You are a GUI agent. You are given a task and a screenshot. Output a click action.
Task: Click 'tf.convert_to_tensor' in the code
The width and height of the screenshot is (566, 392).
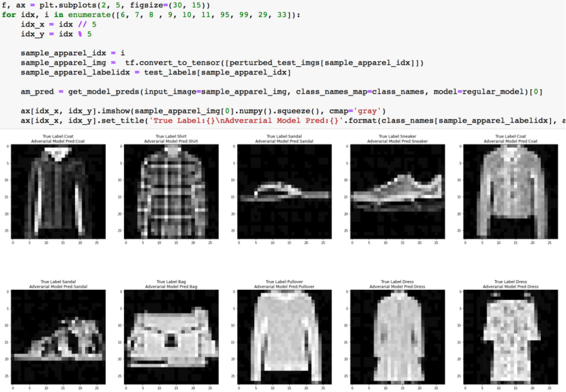(x=173, y=63)
